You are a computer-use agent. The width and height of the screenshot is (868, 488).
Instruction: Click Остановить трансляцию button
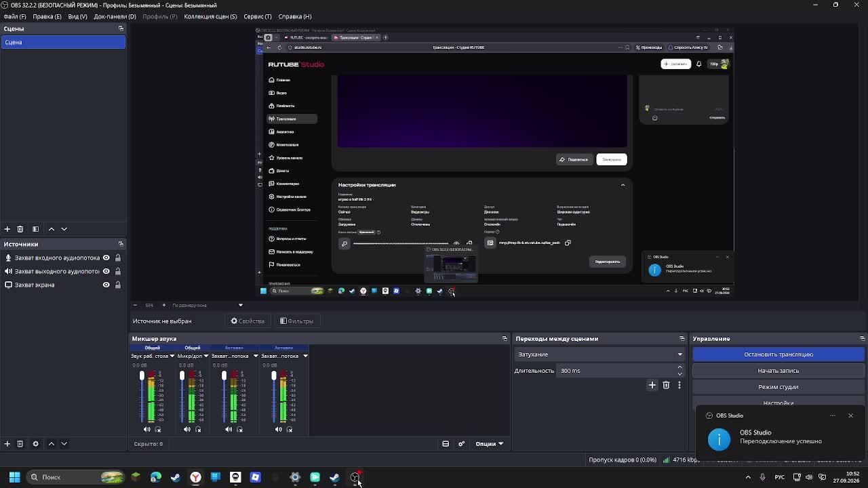(x=778, y=354)
